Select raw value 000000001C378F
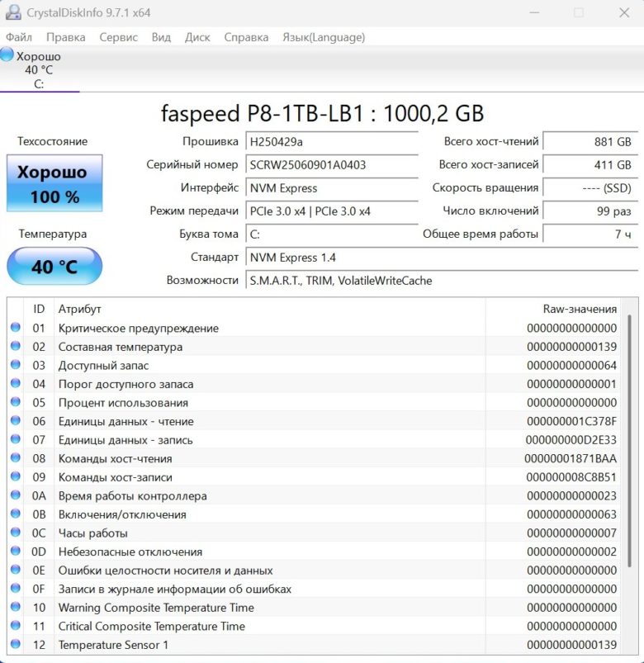 571,421
